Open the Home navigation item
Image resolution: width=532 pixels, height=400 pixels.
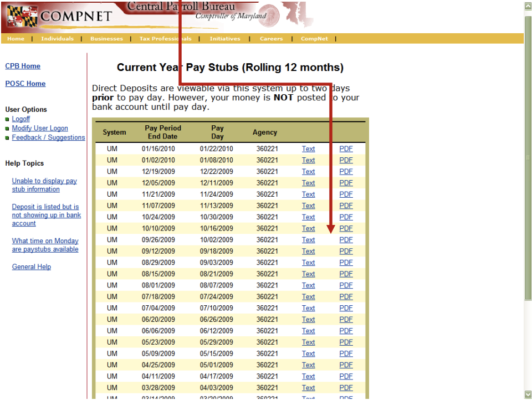(16, 39)
